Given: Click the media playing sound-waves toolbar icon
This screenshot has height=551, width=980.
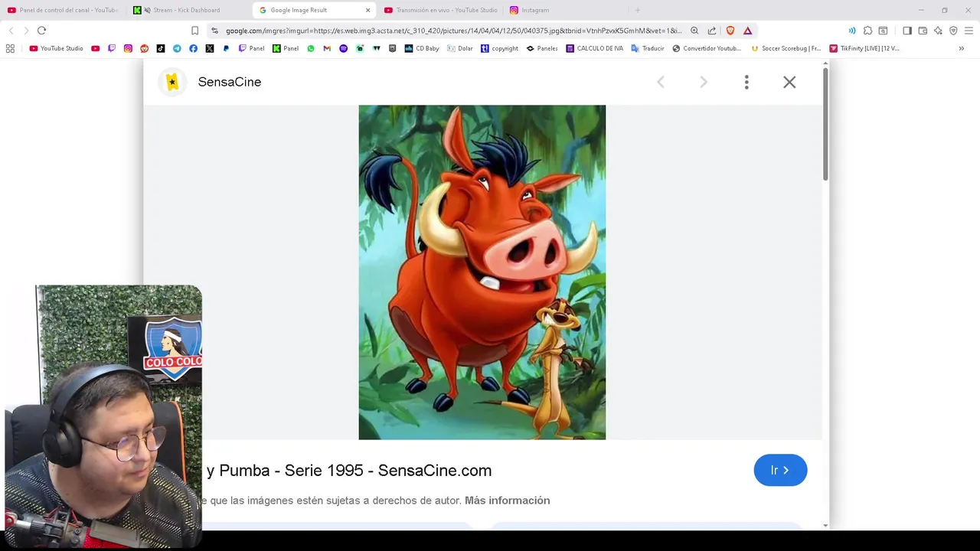Looking at the screenshot, I should click(852, 31).
